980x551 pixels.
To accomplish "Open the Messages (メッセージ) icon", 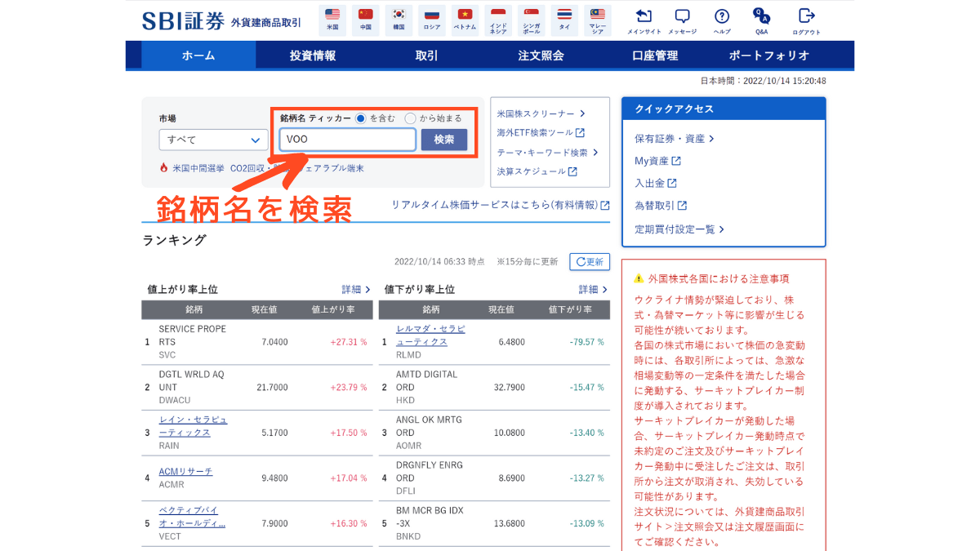I will [x=682, y=20].
